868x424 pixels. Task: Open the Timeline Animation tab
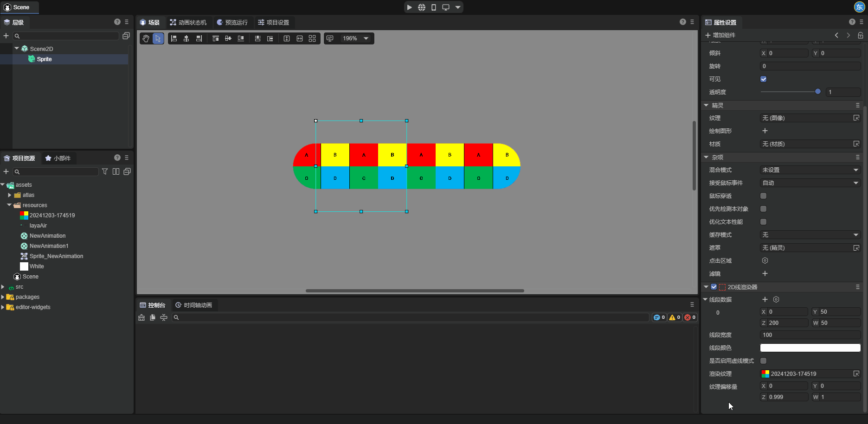[x=193, y=305]
